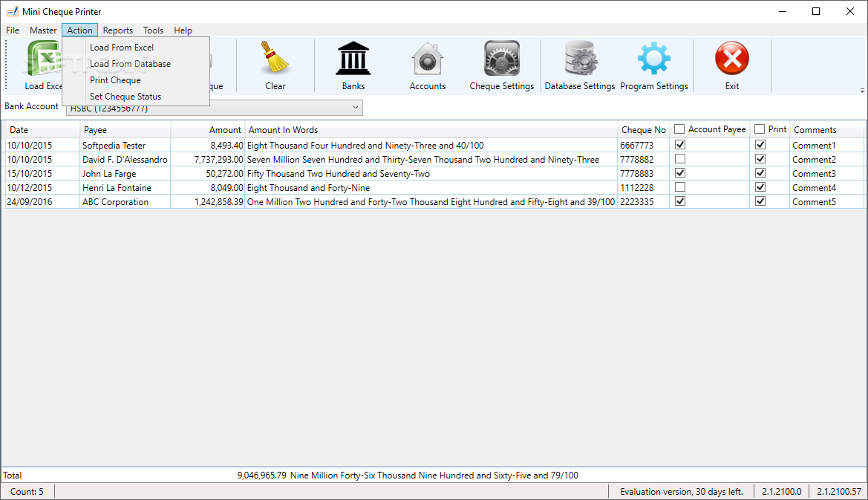Select amount 7,737,293.00 cell
Image resolution: width=868 pixels, height=500 pixels.
(x=208, y=160)
